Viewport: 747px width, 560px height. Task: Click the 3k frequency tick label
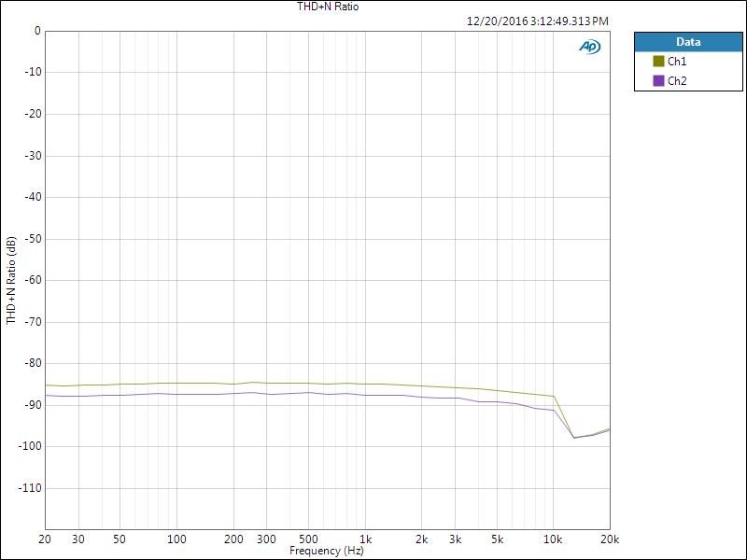(x=455, y=539)
